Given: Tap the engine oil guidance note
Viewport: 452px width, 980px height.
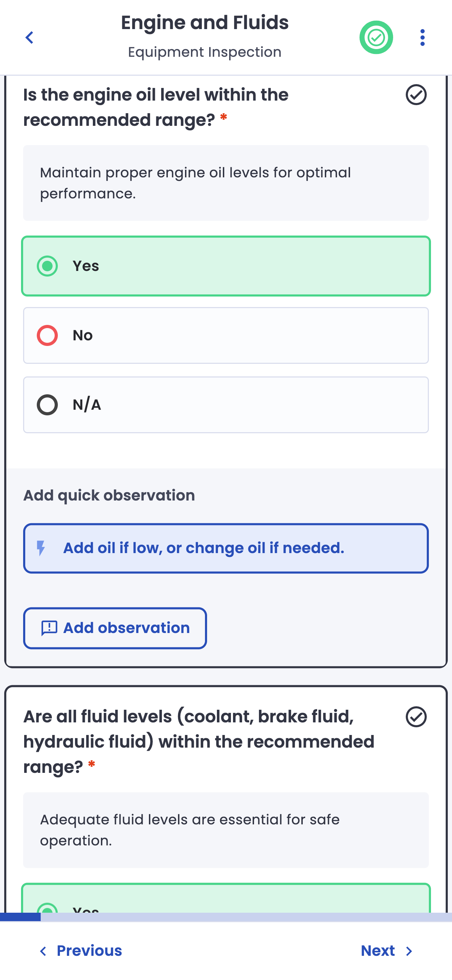Looking at the screenshot, I should [226, 183].
